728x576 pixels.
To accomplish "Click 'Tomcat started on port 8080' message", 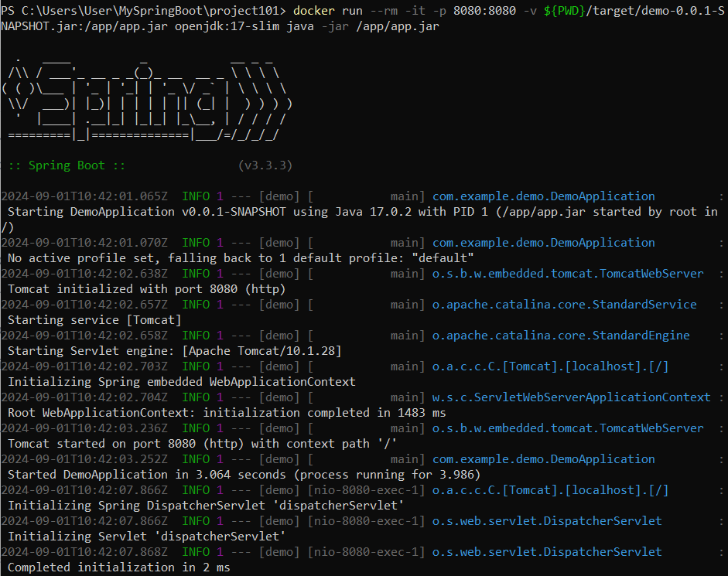I will click(x=203, y=445).
